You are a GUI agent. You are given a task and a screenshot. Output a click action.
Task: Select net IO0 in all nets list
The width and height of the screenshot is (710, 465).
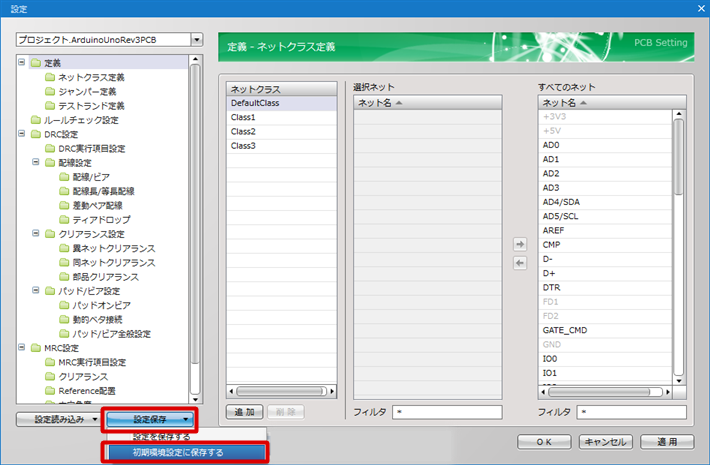point(605,359)
